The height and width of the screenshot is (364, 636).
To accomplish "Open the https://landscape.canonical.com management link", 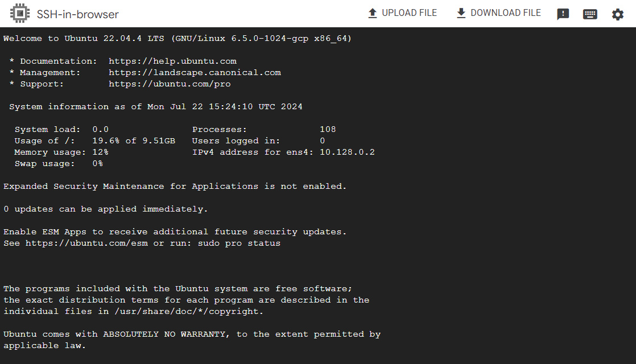I will [x=195, y=72].
